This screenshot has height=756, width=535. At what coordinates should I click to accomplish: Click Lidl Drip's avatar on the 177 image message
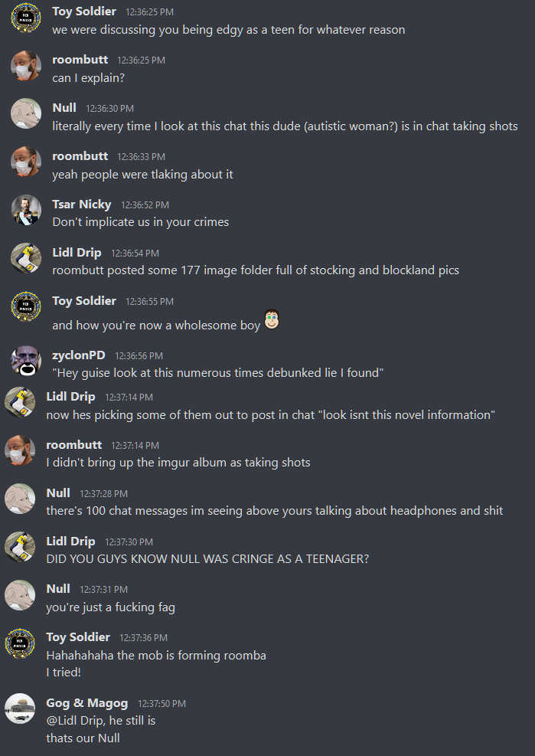click(x=26, y=258)
